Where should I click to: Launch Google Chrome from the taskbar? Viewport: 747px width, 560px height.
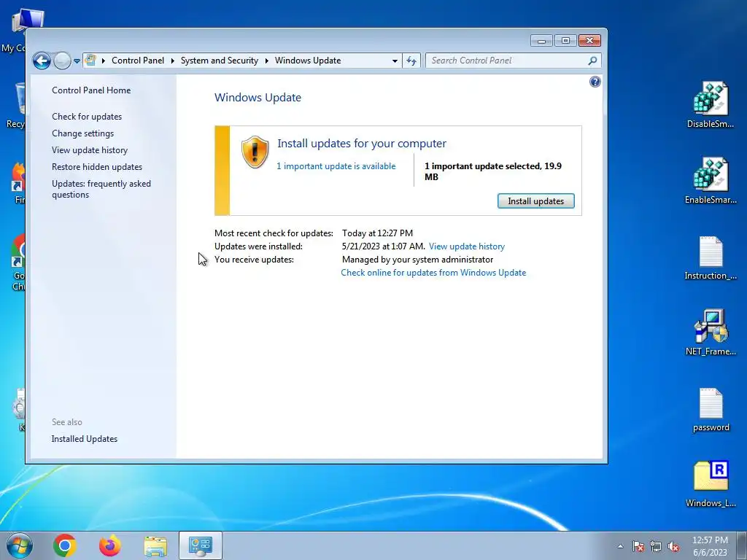point(65,545)
